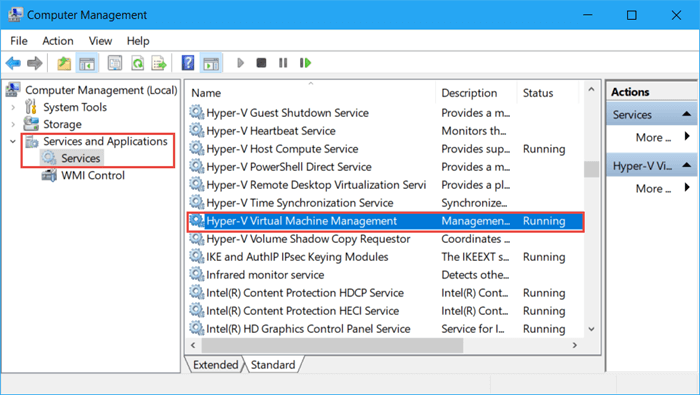This screenshot has width=700, height=395.
Task: Toggle the Show/Hide Action Pane icon
Action: point(211,63)
